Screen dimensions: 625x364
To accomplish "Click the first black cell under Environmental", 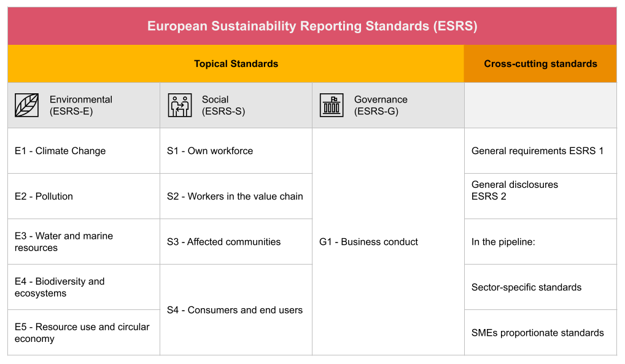I will point(83,150).
